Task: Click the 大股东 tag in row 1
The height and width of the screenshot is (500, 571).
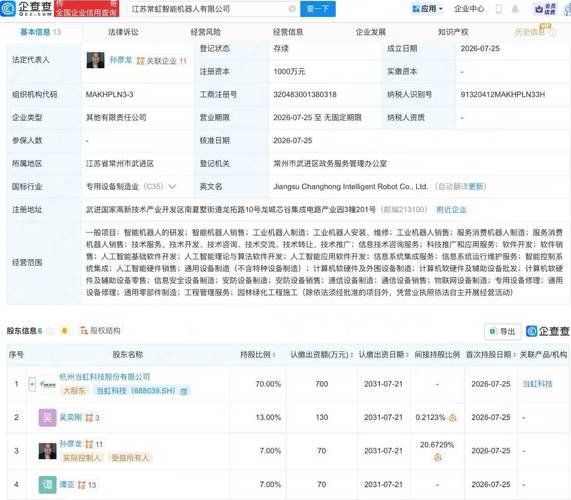Action: point(74,391)
